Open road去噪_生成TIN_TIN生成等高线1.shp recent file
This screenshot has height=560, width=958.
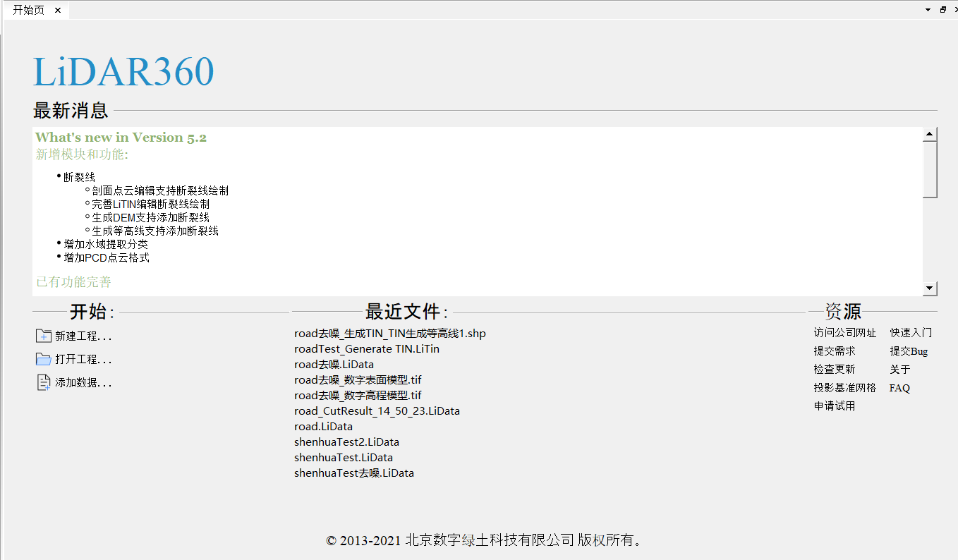point(390,334)
